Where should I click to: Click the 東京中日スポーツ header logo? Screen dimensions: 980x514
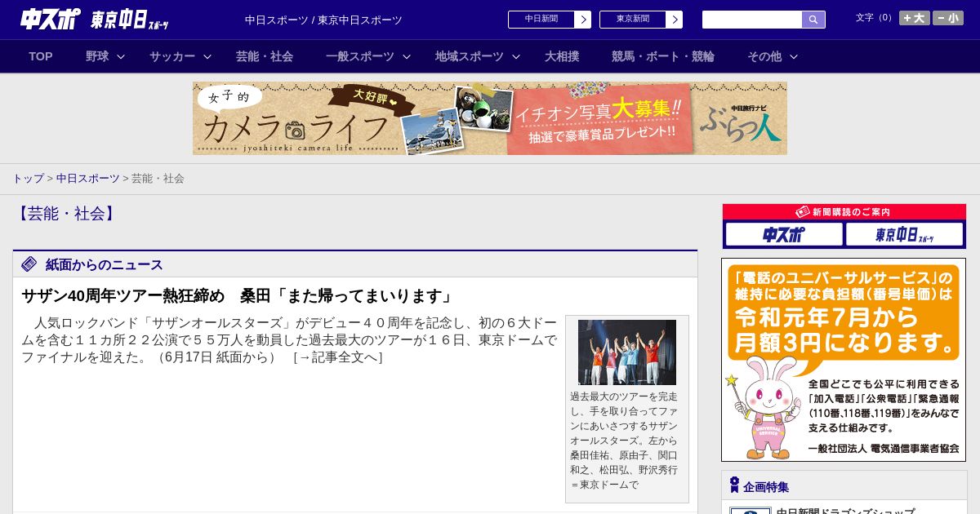[130, 20]
